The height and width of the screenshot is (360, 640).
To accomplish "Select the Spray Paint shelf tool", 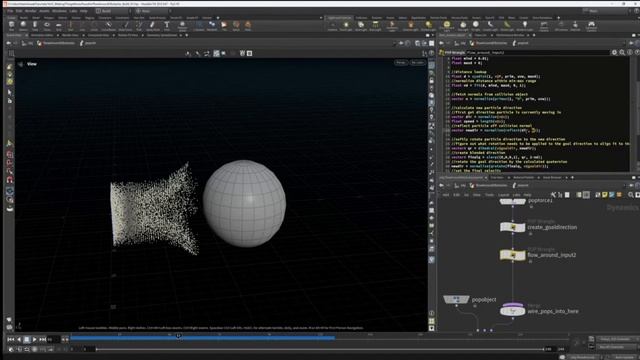I will [x=153, y=26].
